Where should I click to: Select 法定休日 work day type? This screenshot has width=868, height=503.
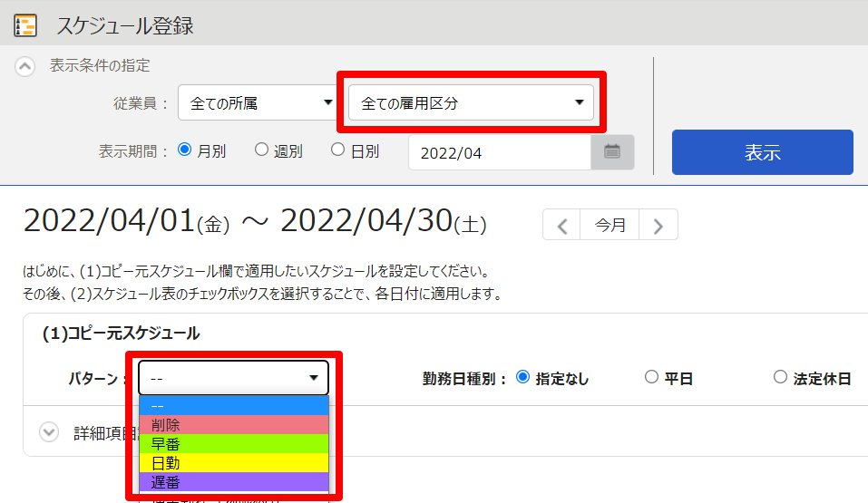tap(780, 377)
